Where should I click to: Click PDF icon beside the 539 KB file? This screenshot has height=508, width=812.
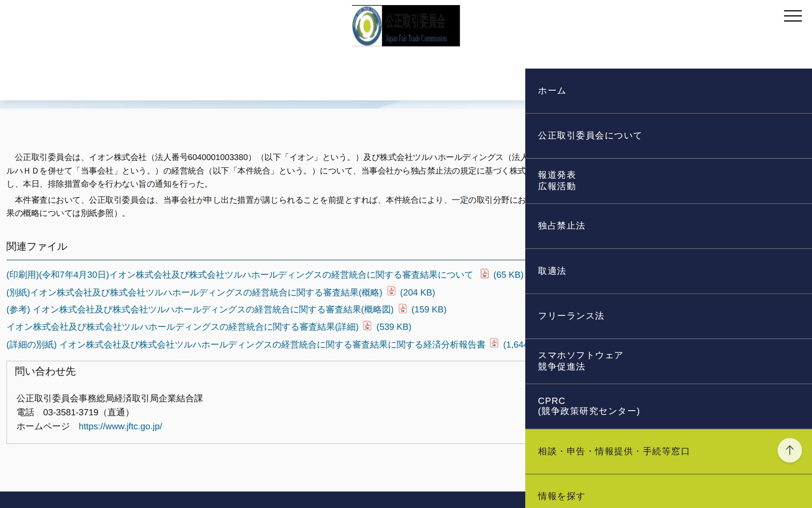(367, 326)
